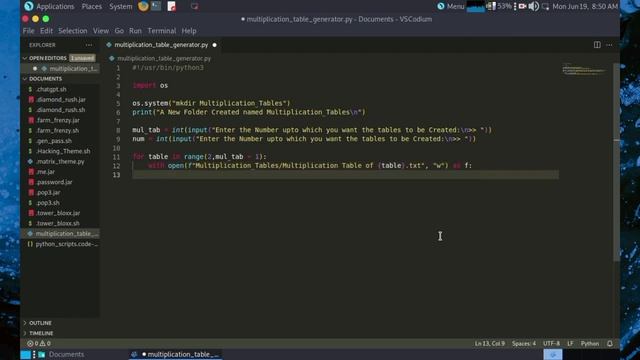This screenshot has height=360, width=640.
Task: Click breadcrumb multiplication_table_generator.py
Action: pos(164,58)
